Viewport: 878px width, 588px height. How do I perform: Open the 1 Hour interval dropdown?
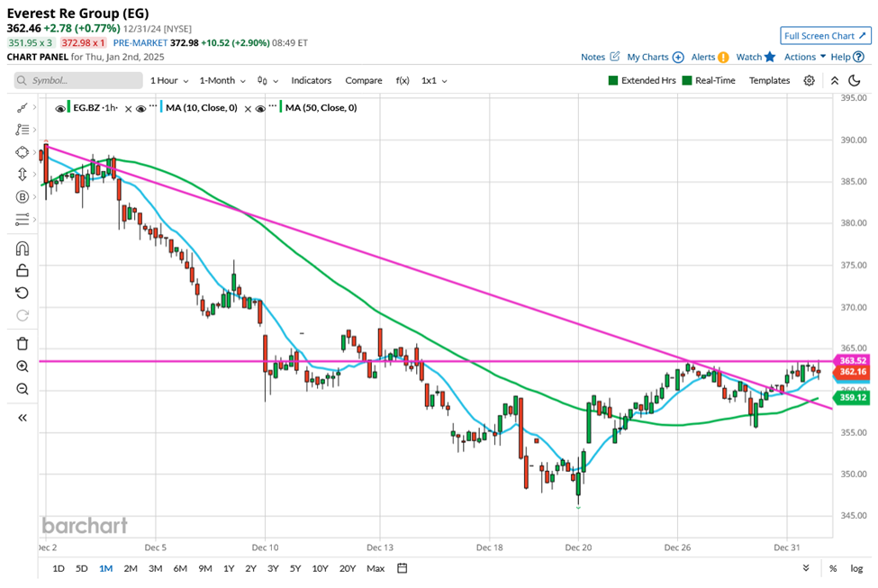(x=167, y=80)
